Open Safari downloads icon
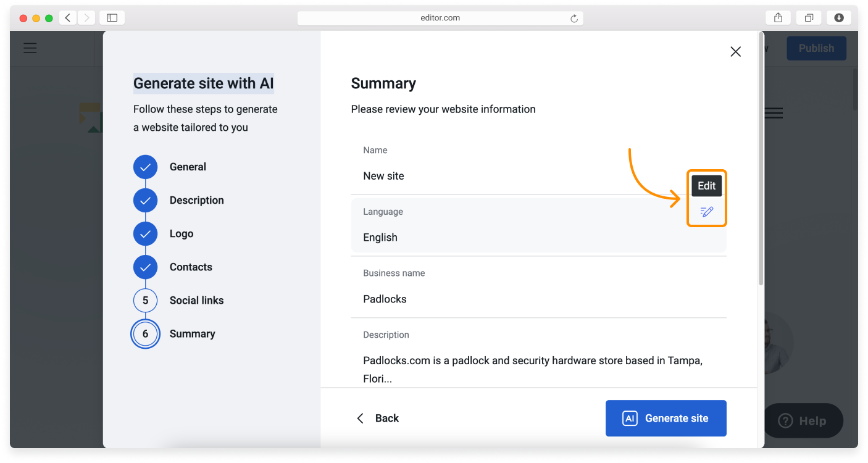The height and width of the screenshot is (463, 868). (x=839, y=18)
